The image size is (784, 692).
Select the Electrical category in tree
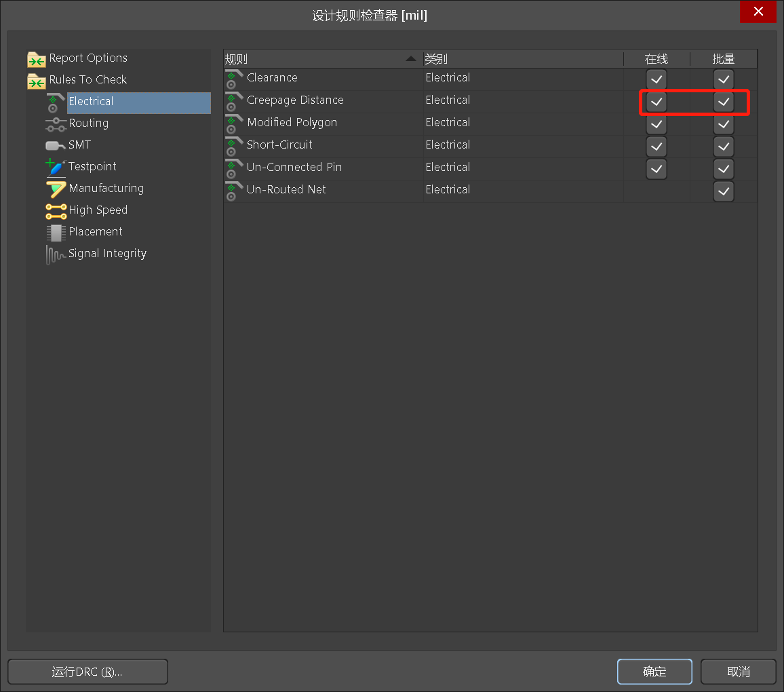[x=91, y=102]
